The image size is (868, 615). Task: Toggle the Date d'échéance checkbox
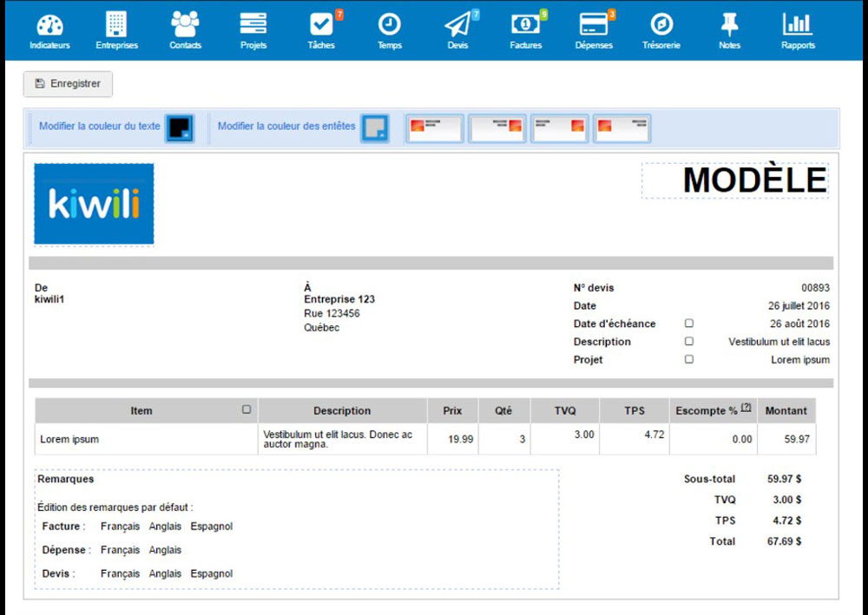(x=689, y=324)
